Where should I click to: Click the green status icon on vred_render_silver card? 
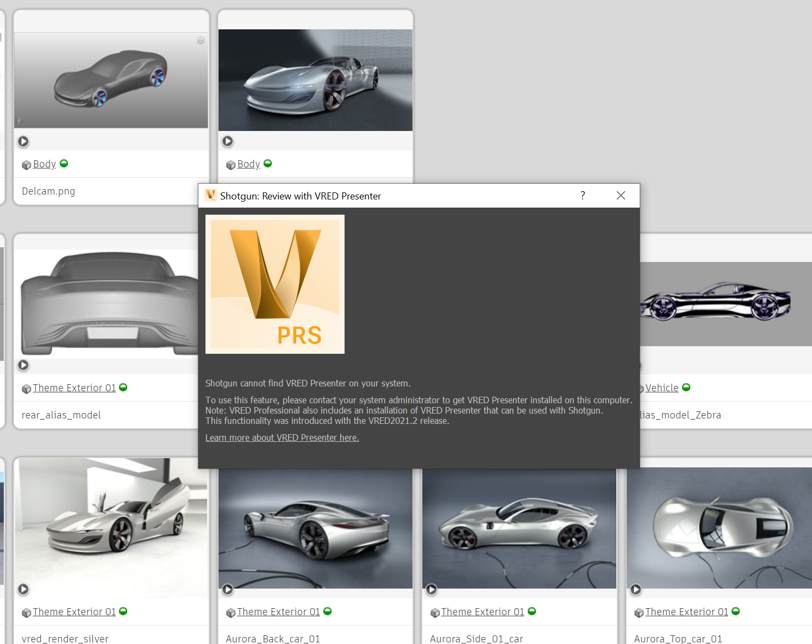click(123, 611)
